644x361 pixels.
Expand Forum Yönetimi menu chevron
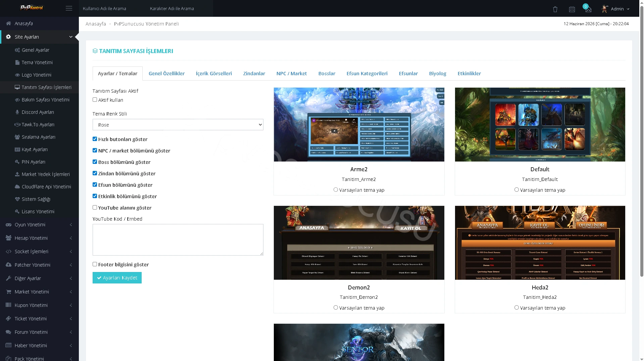point(71,332)
